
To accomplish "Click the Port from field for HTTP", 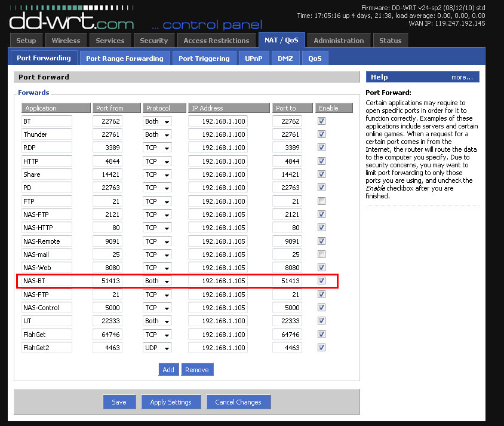I will pos(107,161).
